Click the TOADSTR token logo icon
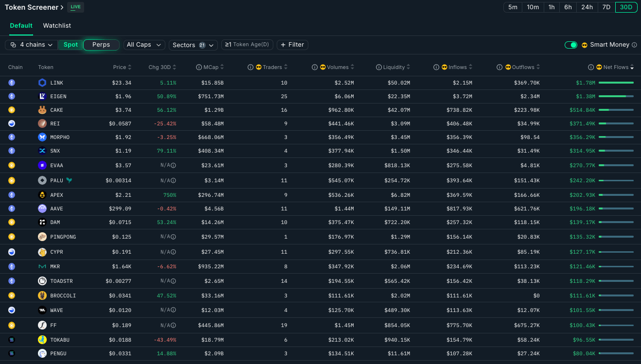The width and height of the screenshot is (641, 364). point(42,281)
